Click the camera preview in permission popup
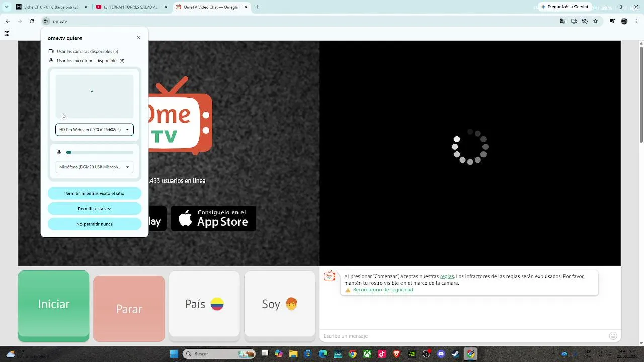 tap(95, 97)
